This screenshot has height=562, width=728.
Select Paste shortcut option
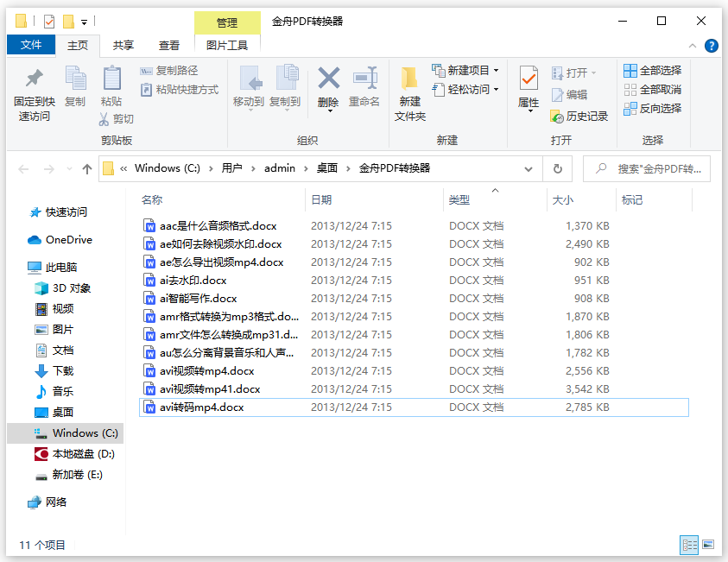tap(180, 90)
